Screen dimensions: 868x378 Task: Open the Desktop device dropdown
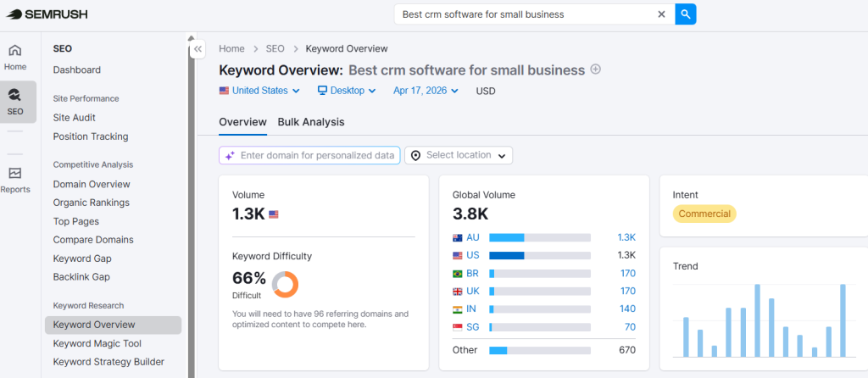pos(347,91)
